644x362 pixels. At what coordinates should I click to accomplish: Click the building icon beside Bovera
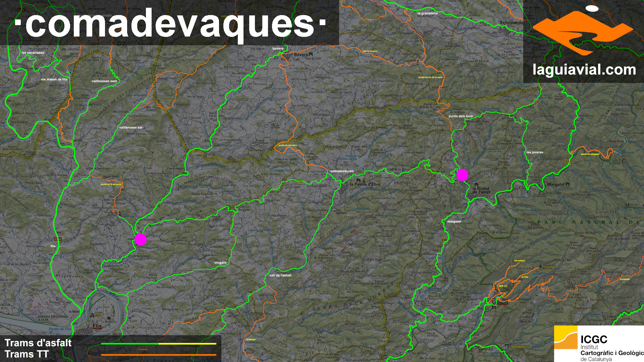point(311,54)
